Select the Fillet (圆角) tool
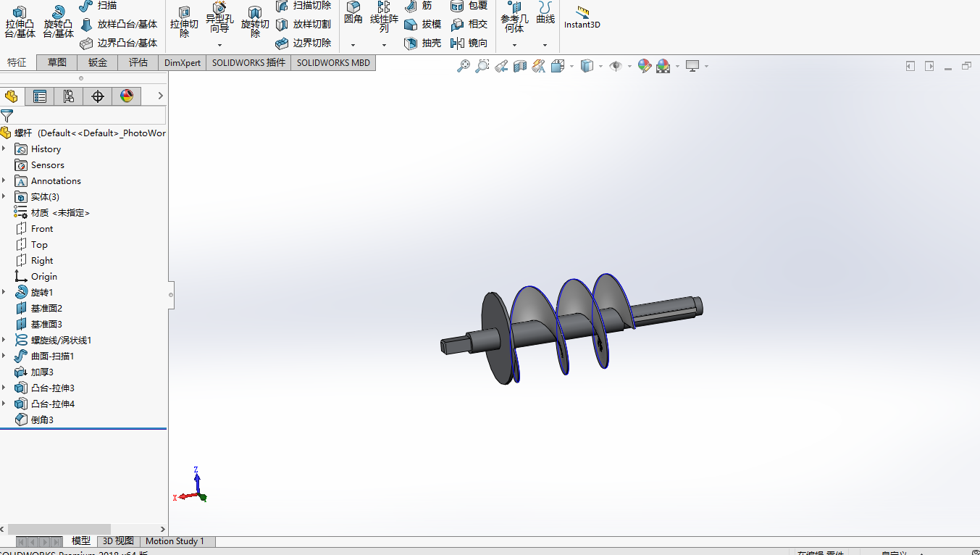Viewport: 980px width, 555px height. [x=353, y=13]
